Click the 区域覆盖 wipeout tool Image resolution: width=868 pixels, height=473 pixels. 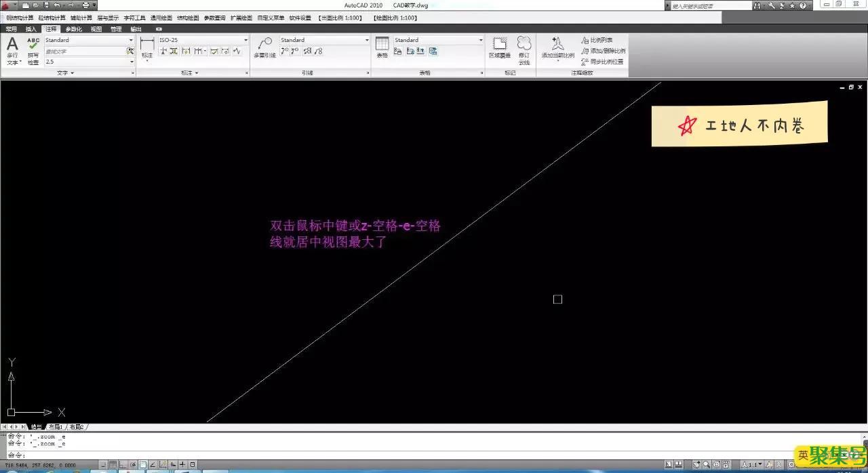click(500, 47)
